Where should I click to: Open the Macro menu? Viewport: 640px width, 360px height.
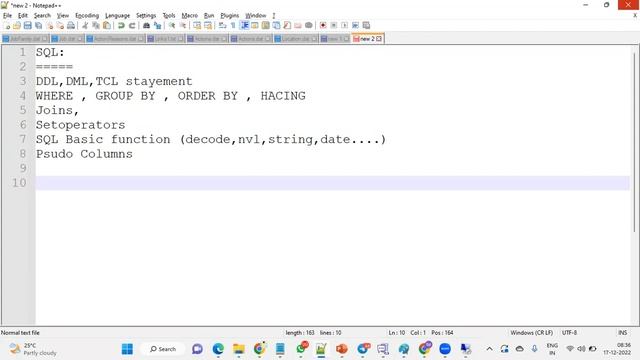(190, 16)
